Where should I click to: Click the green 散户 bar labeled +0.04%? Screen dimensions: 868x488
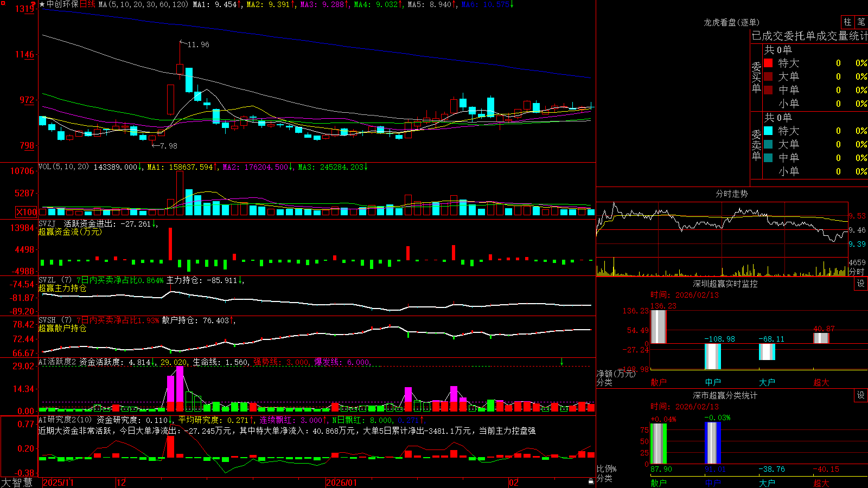pyautogui.click(x=659, y=444)
